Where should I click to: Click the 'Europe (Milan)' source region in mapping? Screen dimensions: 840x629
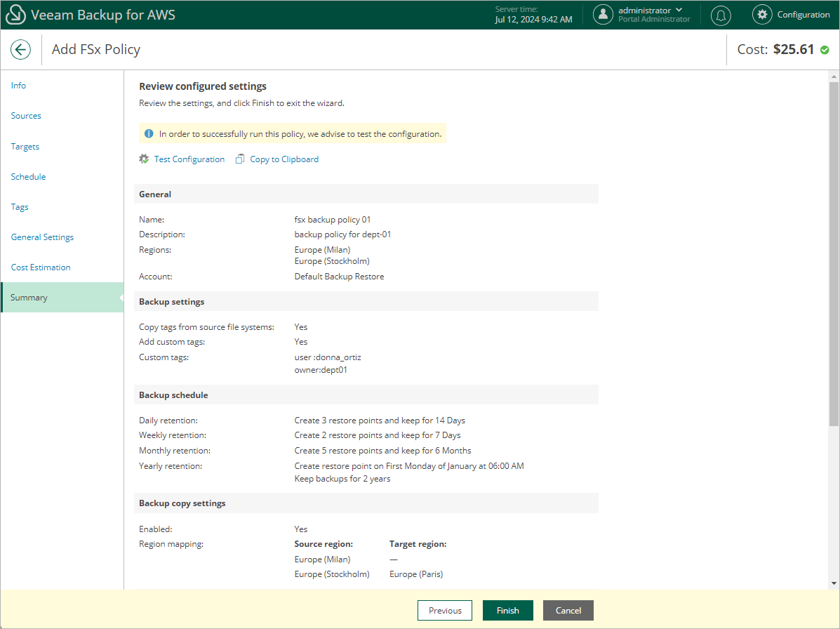tap(322, 560)
